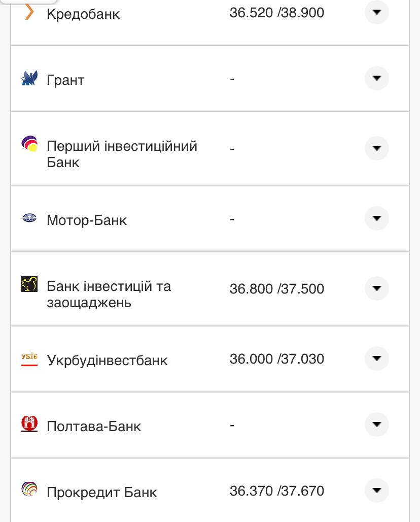
Task: Click the Прокредит Банк logo icon
Action: (x=29, y=490)
